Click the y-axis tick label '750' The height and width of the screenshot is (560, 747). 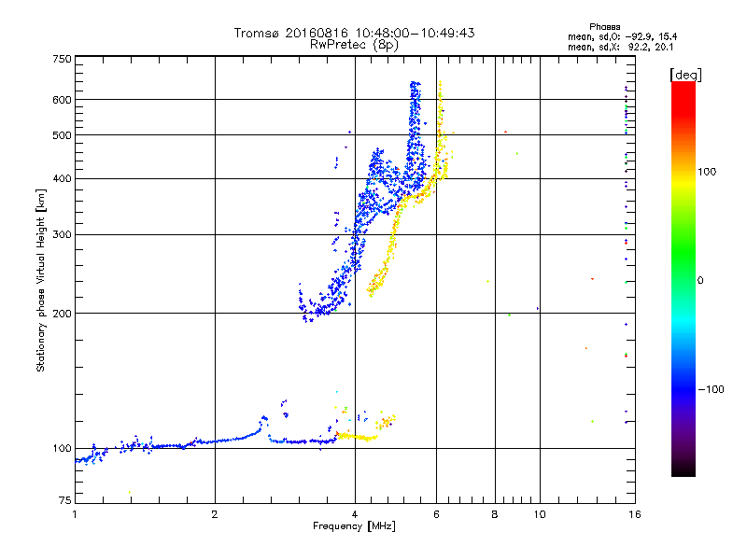[x=62, y=59]
